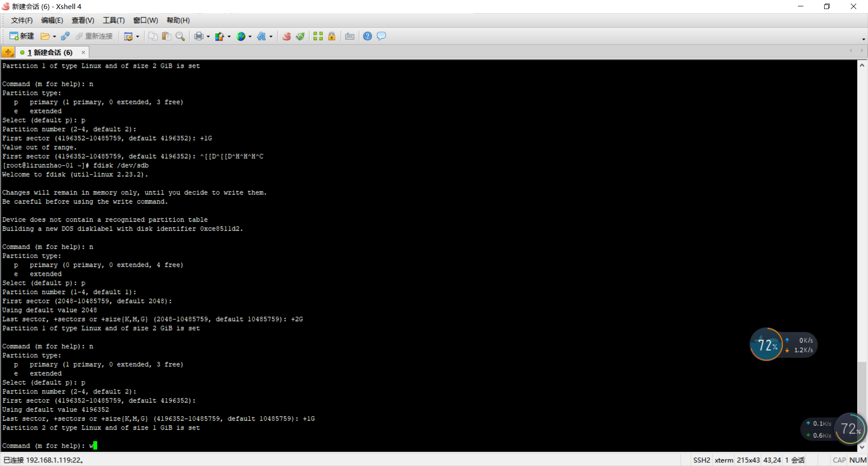The height and width of the screenshot is (466, 868).
Task: Expand the font dropdown arrow
Action: [x=271, y=37]
